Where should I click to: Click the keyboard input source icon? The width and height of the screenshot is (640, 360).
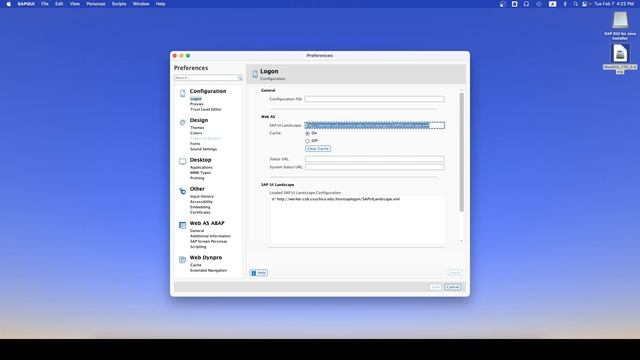pyautogui.click(x=552, y=4)
